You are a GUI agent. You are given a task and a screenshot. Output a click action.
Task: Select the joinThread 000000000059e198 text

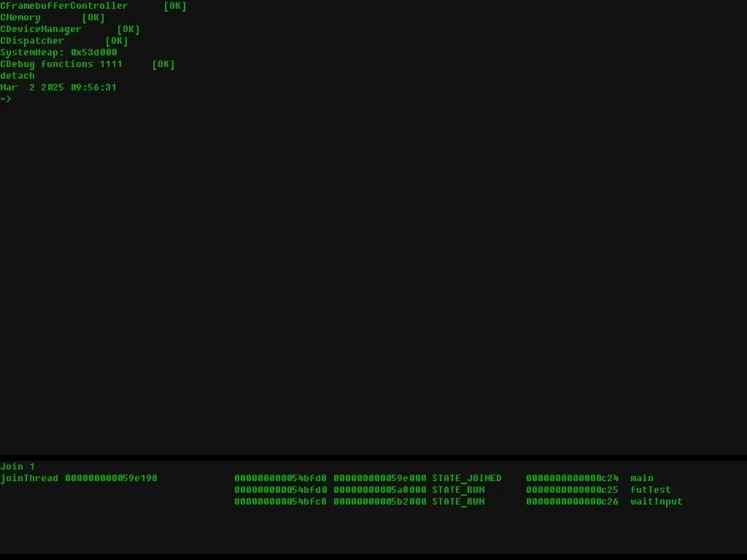(x=79, y=478)
